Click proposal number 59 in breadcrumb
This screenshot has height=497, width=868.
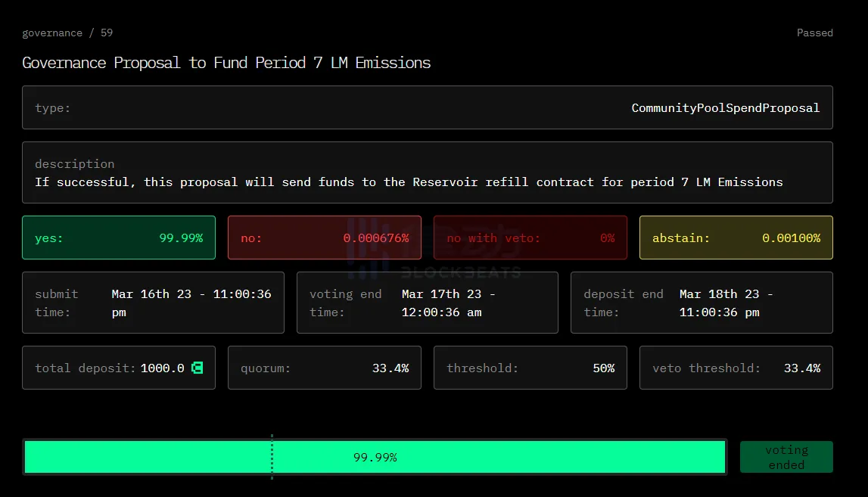click(107, 33)
